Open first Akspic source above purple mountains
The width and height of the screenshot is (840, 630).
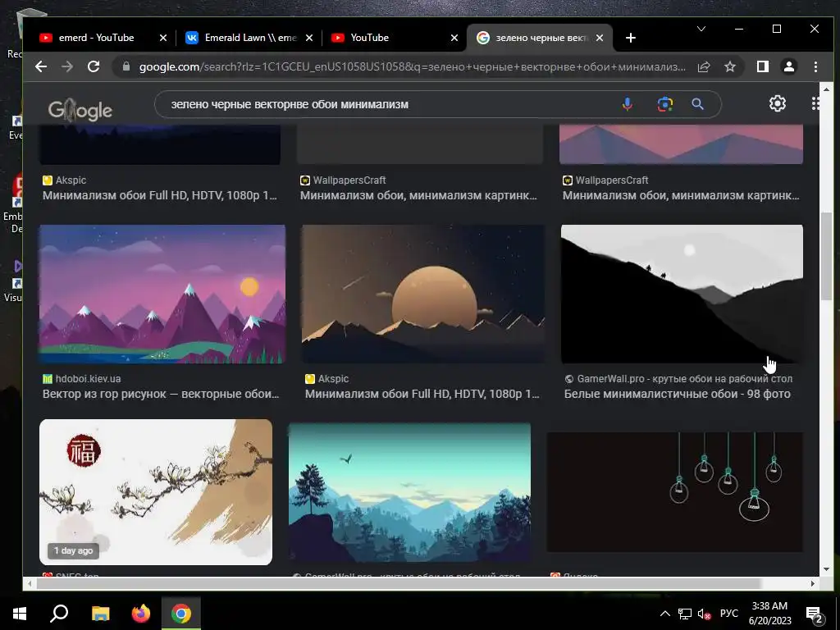[x=64, y=180]
